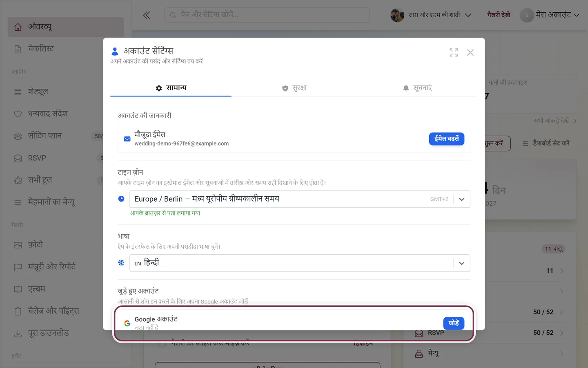The width and height of the screenshot is (588, 368).
Task: Click the गैलरी देखें link
Action: (x=499, y=15)
